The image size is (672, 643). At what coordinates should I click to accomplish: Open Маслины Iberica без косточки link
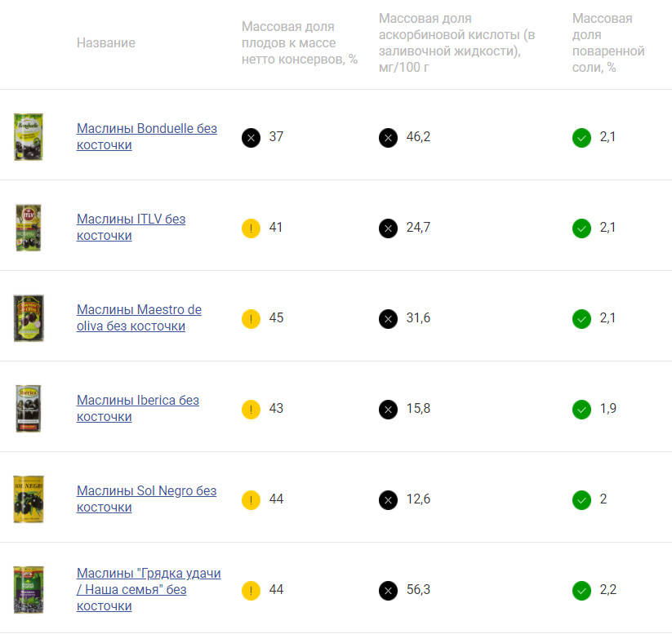(x=138, y=408)
